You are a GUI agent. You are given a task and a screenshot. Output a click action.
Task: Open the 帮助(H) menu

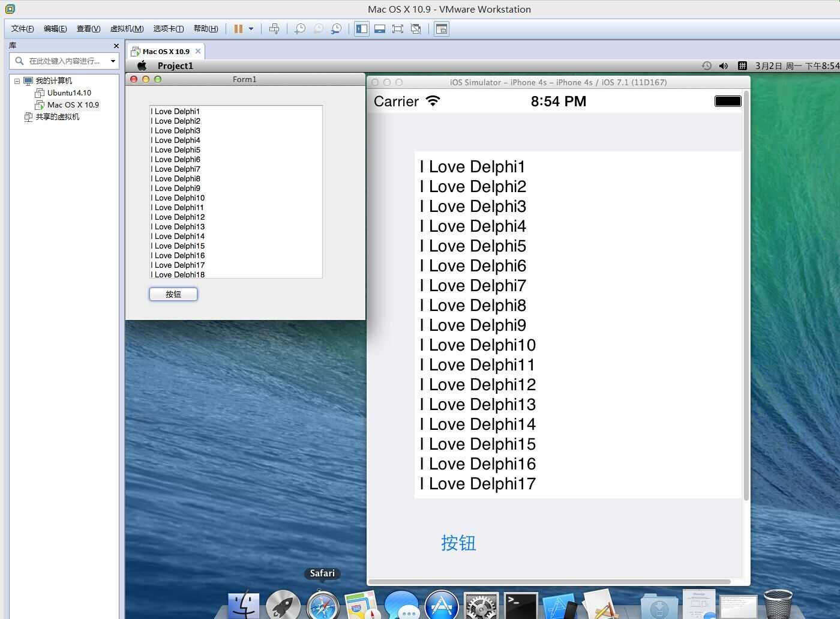(x=206, y=29)
